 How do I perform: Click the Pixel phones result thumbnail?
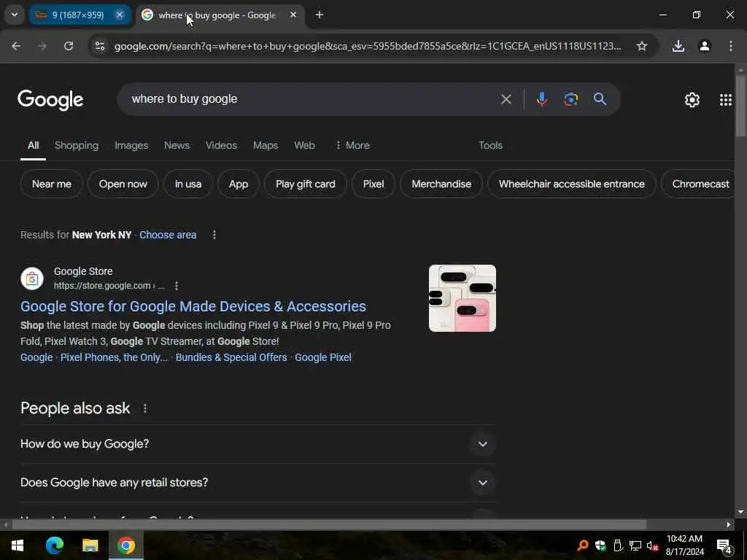coord(462,298)
